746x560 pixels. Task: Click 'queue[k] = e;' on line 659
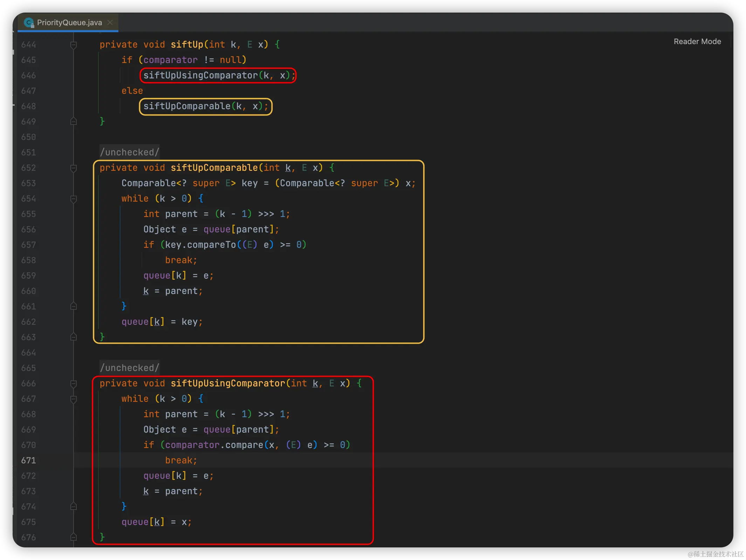click(178, 276)
